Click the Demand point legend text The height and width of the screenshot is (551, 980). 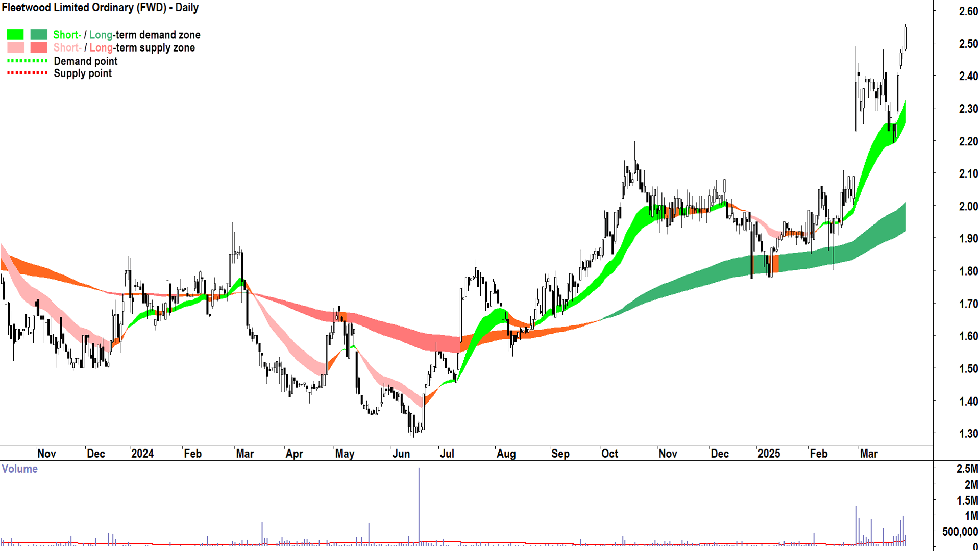[86, 61]
